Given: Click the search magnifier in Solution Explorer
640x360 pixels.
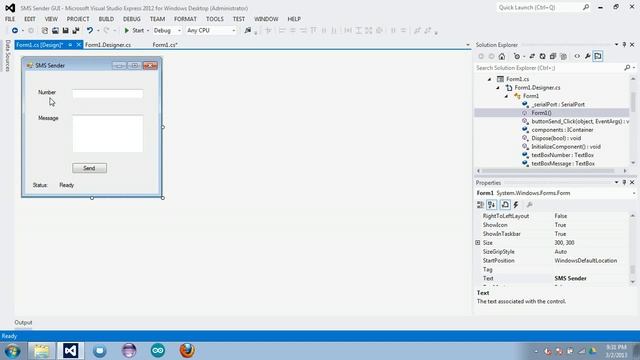Looking at the screenshot, I should [x=627, y=68].
